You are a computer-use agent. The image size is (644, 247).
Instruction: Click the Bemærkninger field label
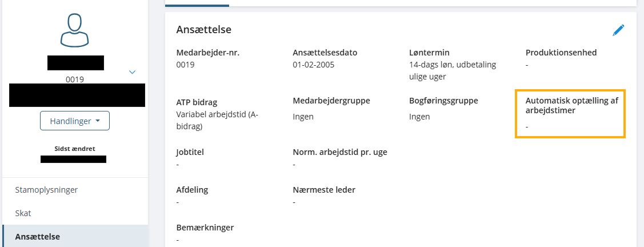205,228
